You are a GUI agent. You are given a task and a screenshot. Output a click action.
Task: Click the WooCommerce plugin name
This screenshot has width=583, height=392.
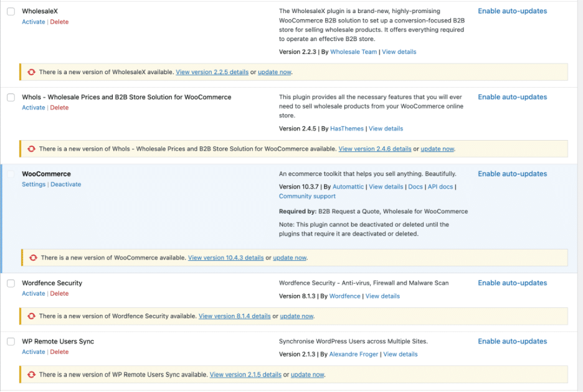(x=46, y=174)
